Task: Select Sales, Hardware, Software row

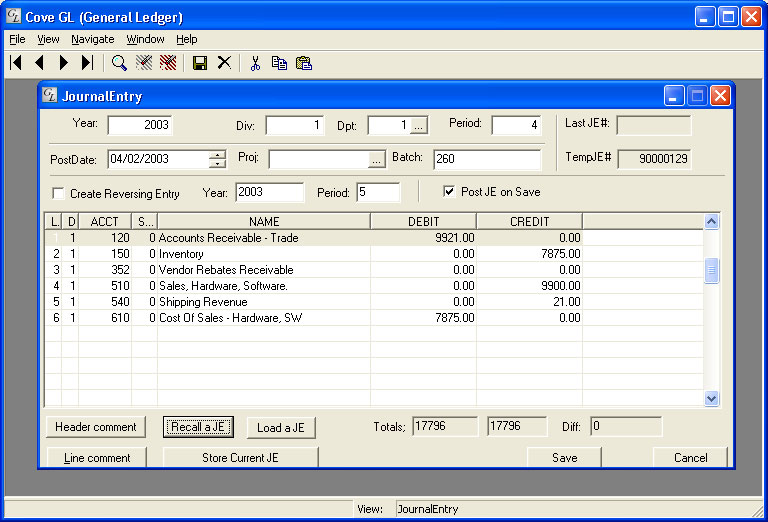Action: pyautogui.click(x=374, y=286)
